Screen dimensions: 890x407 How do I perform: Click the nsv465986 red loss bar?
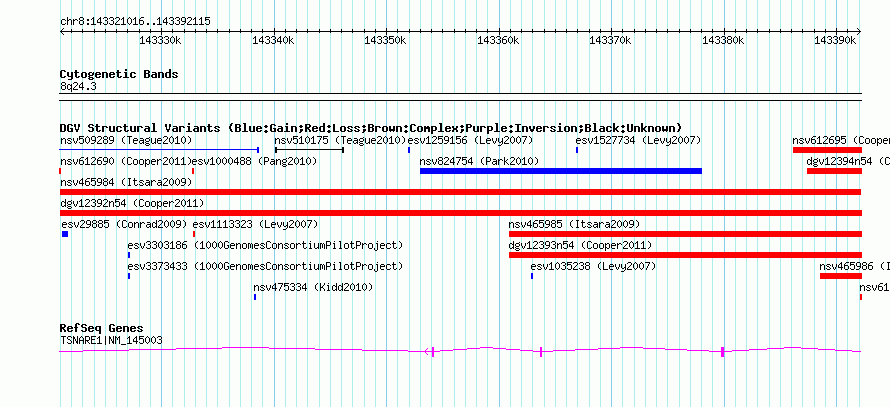point(841,276)
